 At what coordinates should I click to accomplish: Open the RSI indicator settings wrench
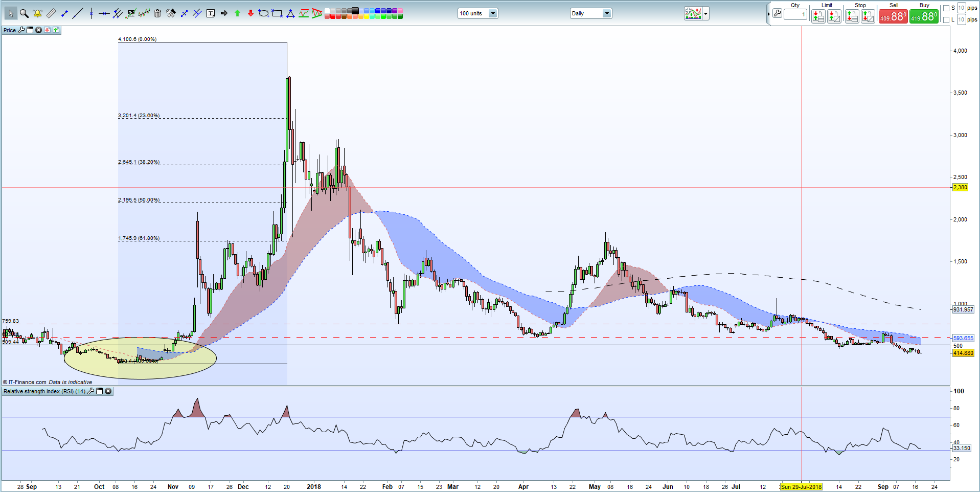point(90,391)
